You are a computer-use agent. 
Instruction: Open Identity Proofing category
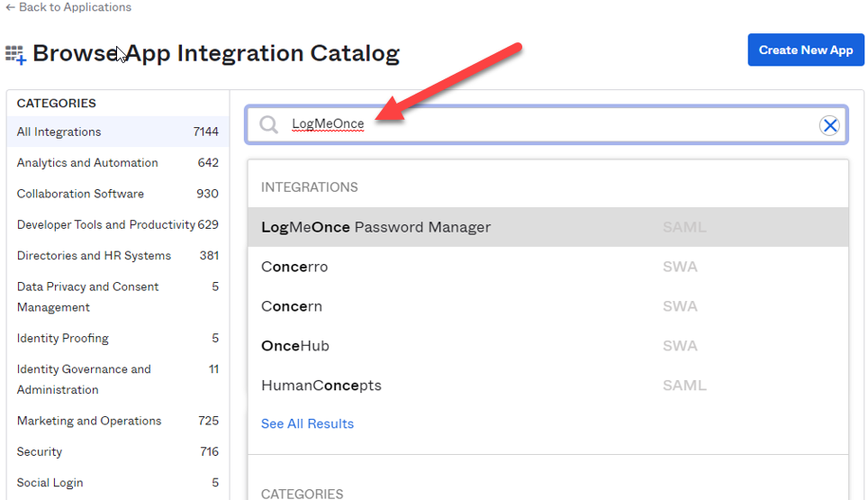(x=118, y=339)
